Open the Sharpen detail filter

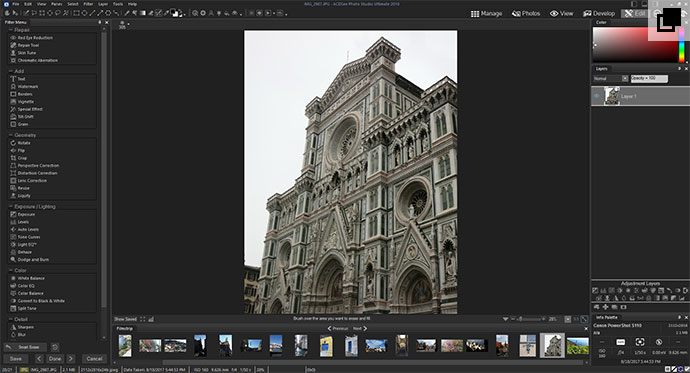[x=22, y=327]
